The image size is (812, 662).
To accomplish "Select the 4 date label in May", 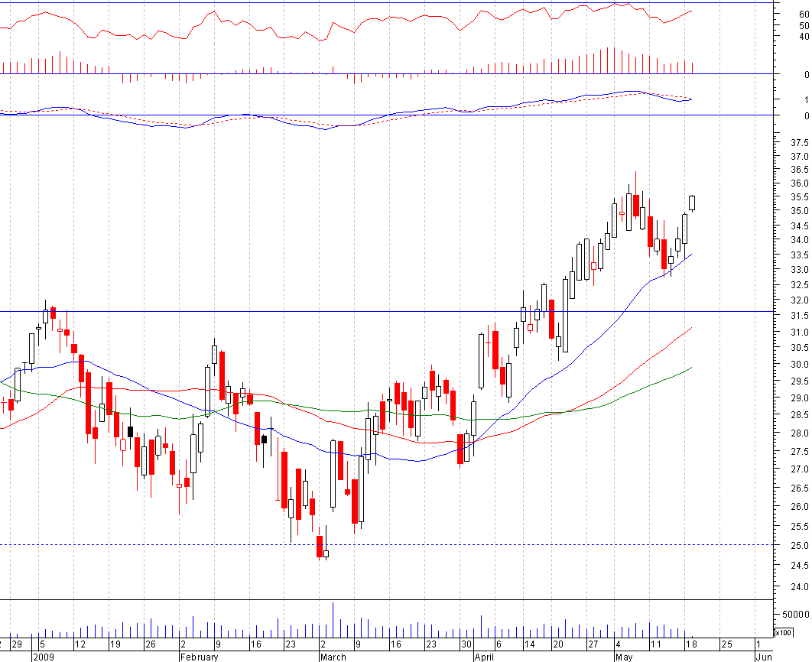I will 618,644.
